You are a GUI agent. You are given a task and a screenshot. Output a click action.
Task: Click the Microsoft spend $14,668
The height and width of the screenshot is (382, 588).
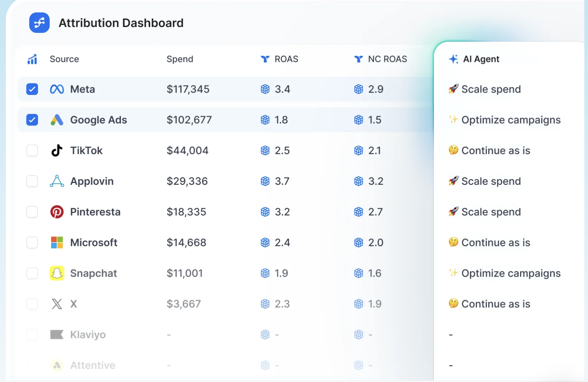pos(186,243)
